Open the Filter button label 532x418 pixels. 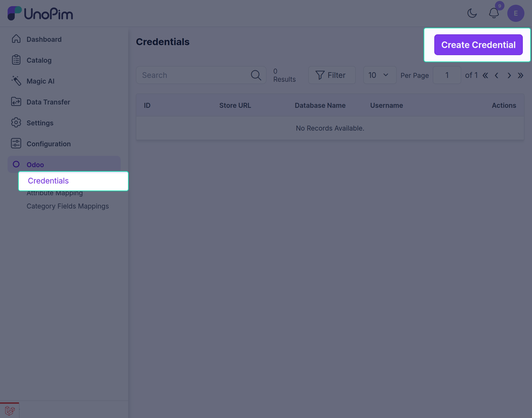point(337,75)
